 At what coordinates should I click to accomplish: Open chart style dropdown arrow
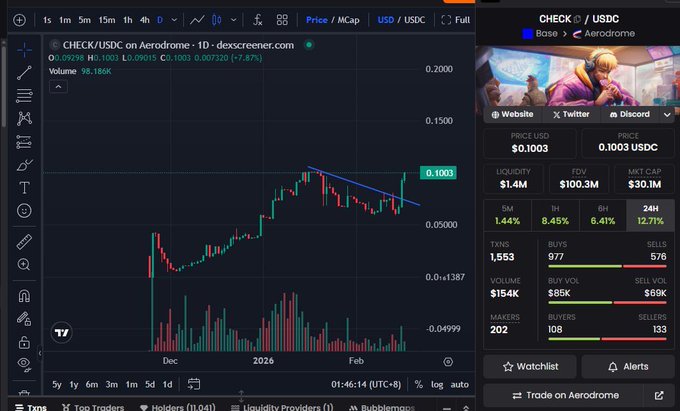coord(234,20)
